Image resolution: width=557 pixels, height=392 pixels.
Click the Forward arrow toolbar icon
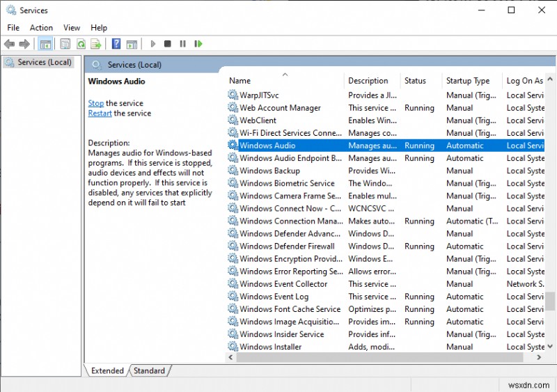pyautogui.click(x=24, y=44)
